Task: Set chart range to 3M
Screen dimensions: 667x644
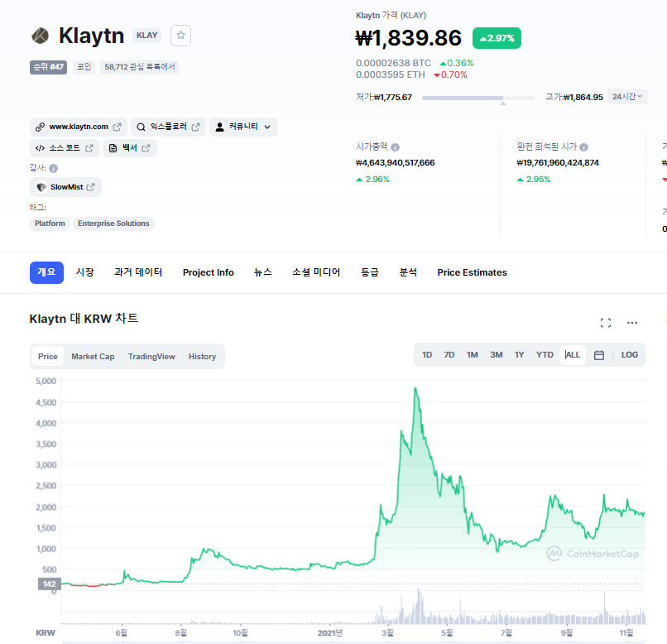Action: 496,355
